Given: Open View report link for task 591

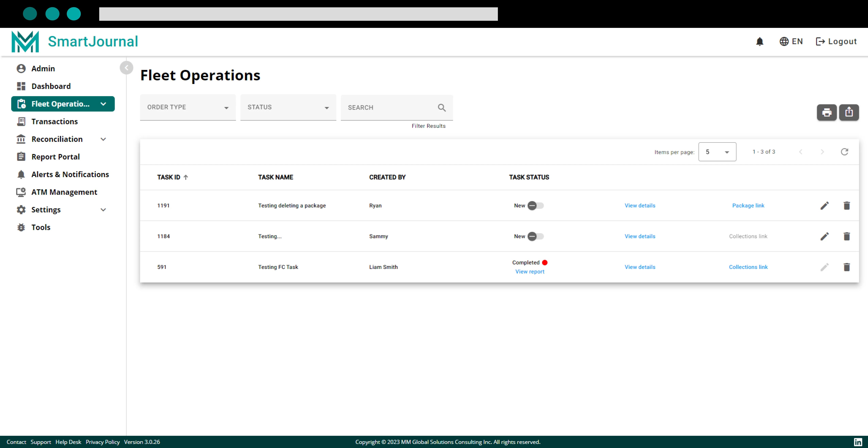Looking at the screenshot, I should coord(530,272).
